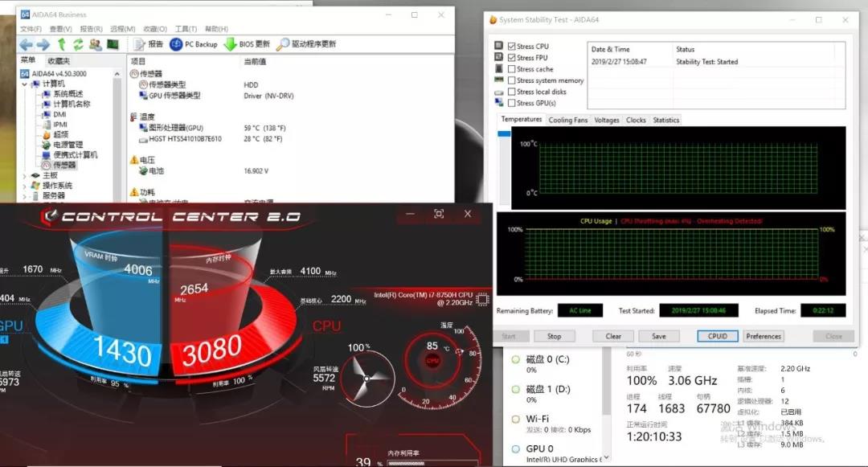Select the Temperatures tab

point(522,120)
